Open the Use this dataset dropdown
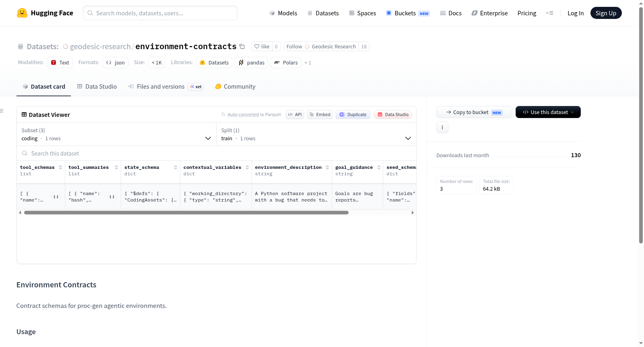Screen dimensions: 644x347 tap(548, 112)
